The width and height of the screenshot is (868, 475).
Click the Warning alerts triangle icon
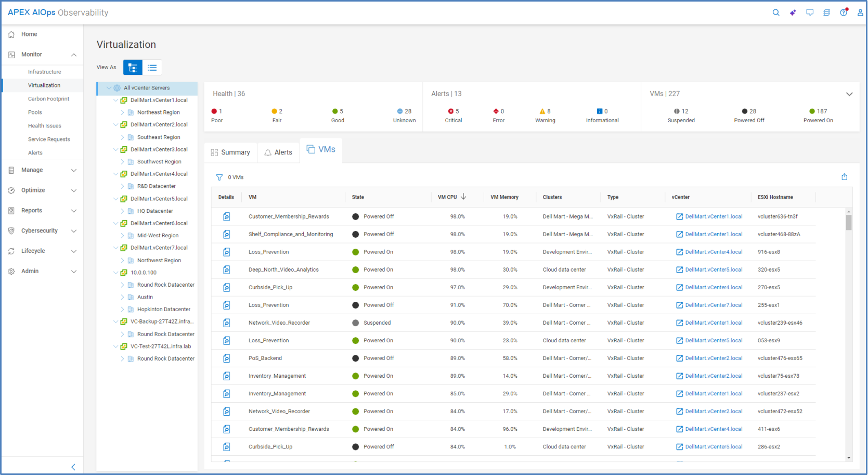542,111
